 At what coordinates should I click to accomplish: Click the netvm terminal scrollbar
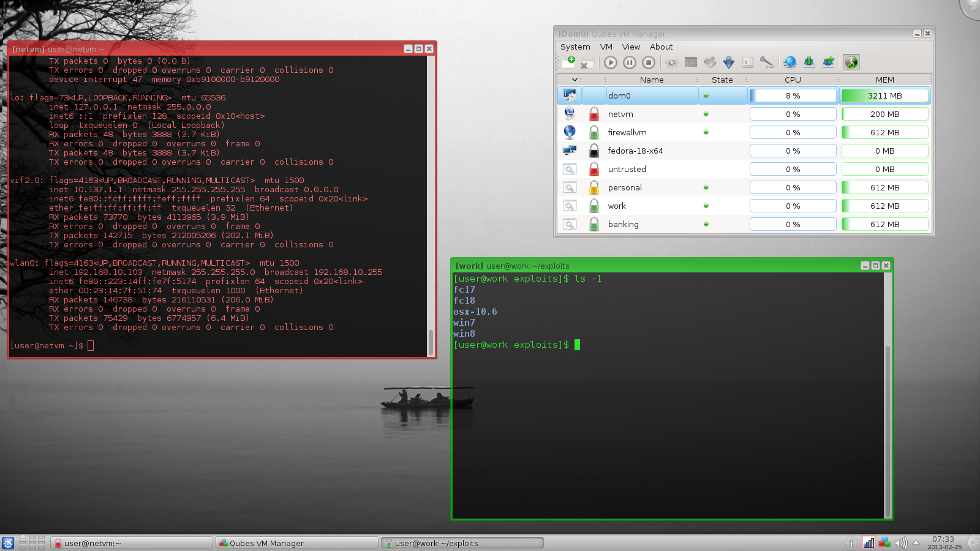coord(431,342)
